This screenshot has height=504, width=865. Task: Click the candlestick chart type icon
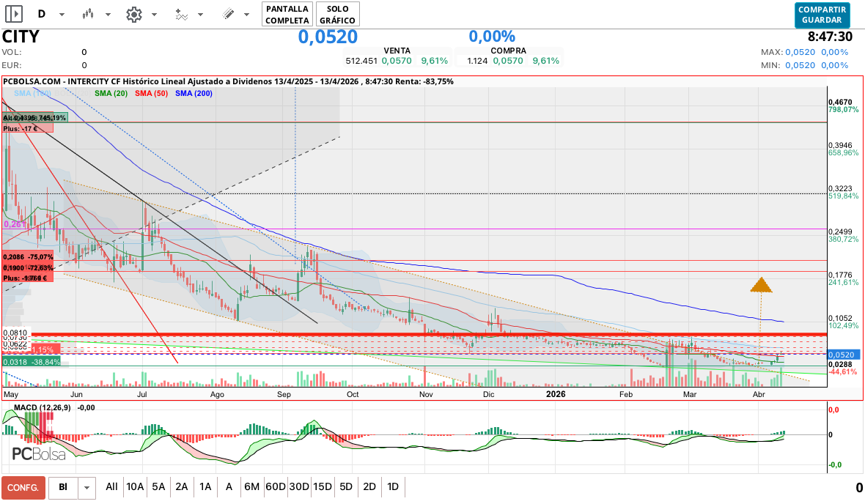[88, 14]
